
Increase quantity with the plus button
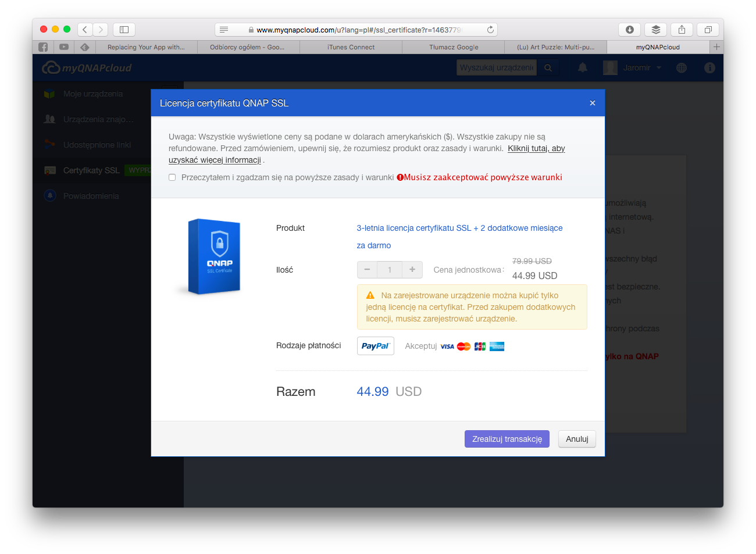pyautogui.click(x=412, y=270)
